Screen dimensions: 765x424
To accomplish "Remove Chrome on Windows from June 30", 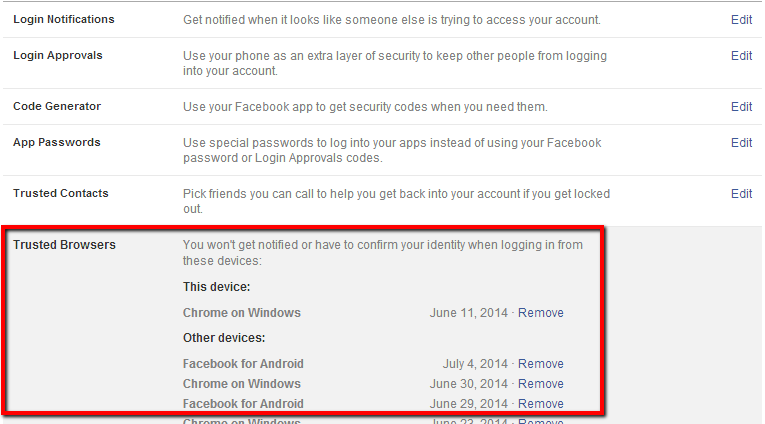I will (540, 384).
